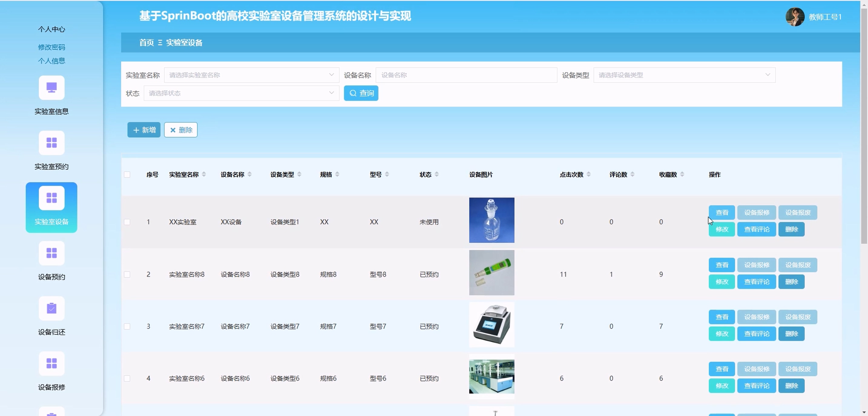The image size is (868, 416).
Task: Check the row for XX实验室
Action: (x=127, y=222)
